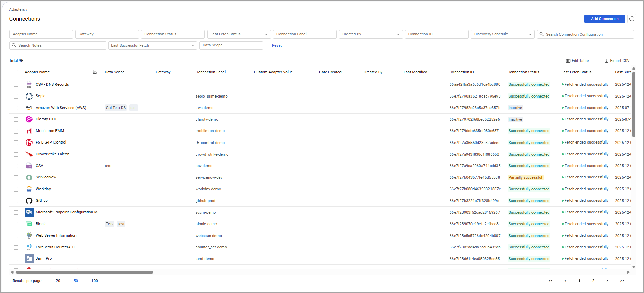Click the magnifier icon in Search Connection Configuration
Viewport: 644px width, 293px height.
[x=541, y=34]
